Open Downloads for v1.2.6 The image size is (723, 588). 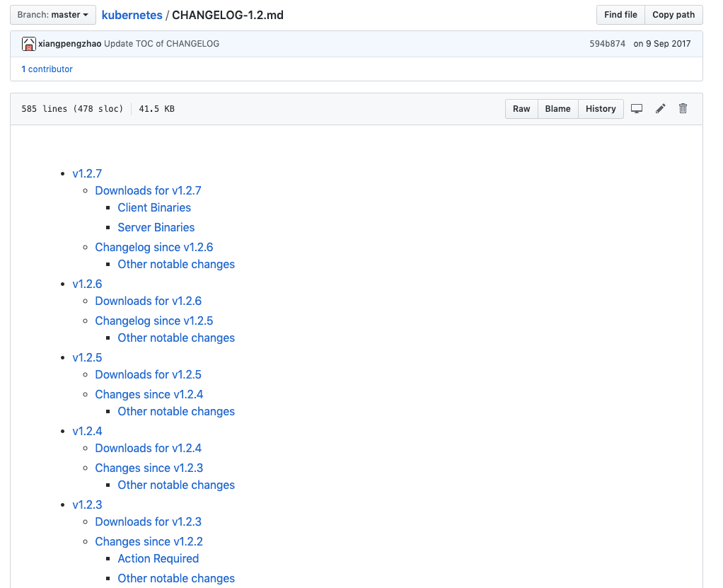(148, 301)
